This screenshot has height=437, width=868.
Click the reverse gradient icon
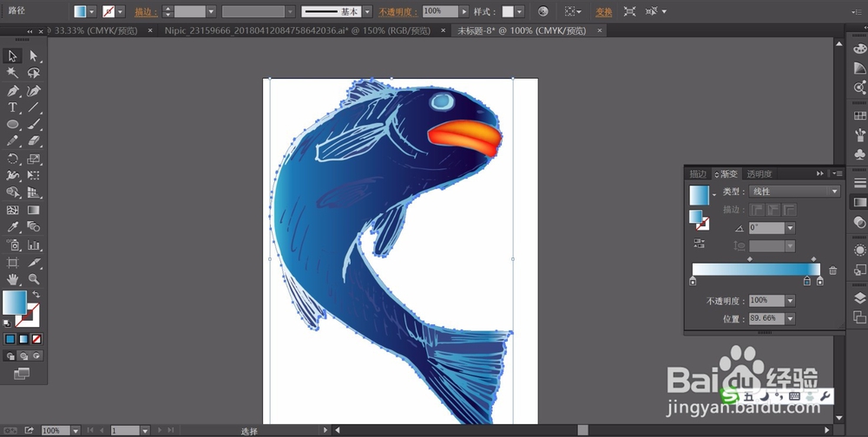pyautogui.click(x=699, y=244)
